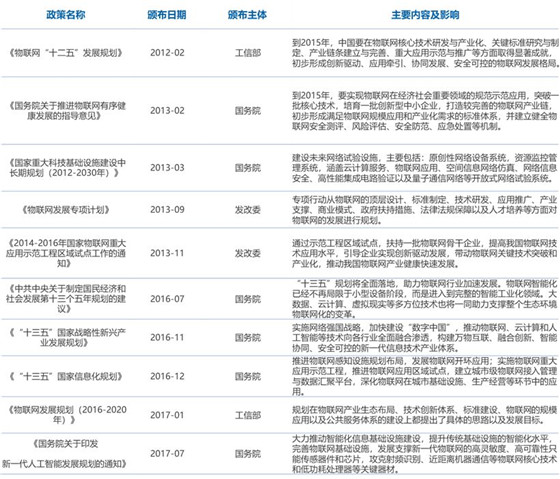Click content text starting 实施网络强国战略
560x479 pixels.
425,338
